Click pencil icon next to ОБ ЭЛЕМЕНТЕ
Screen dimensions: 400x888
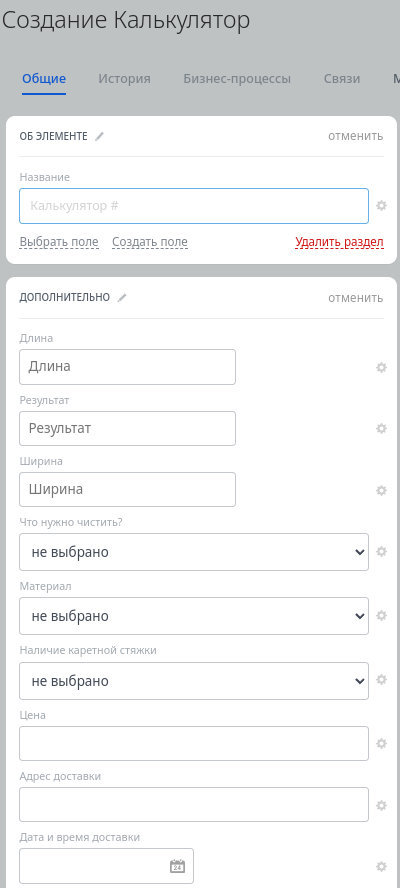coord(100,136)
